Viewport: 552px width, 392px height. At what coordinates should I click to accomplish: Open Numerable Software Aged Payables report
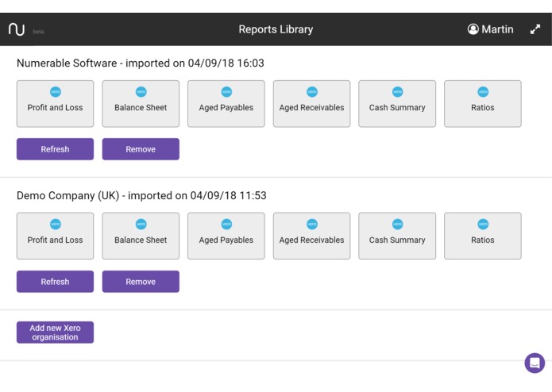[226, 104]
